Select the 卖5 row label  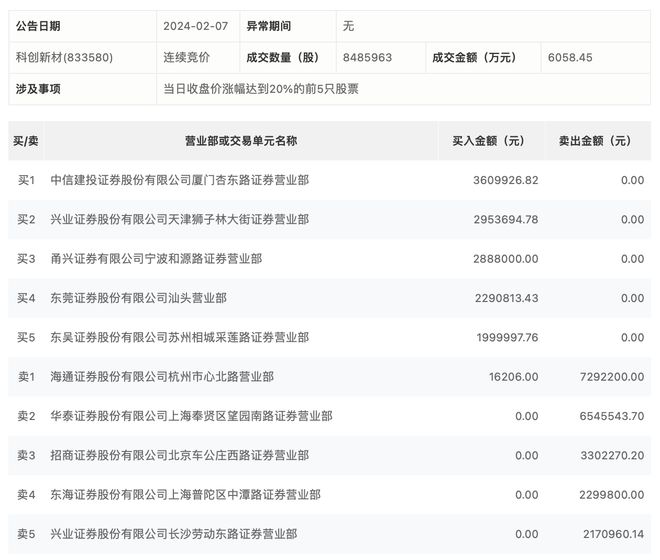coord(26,534)
